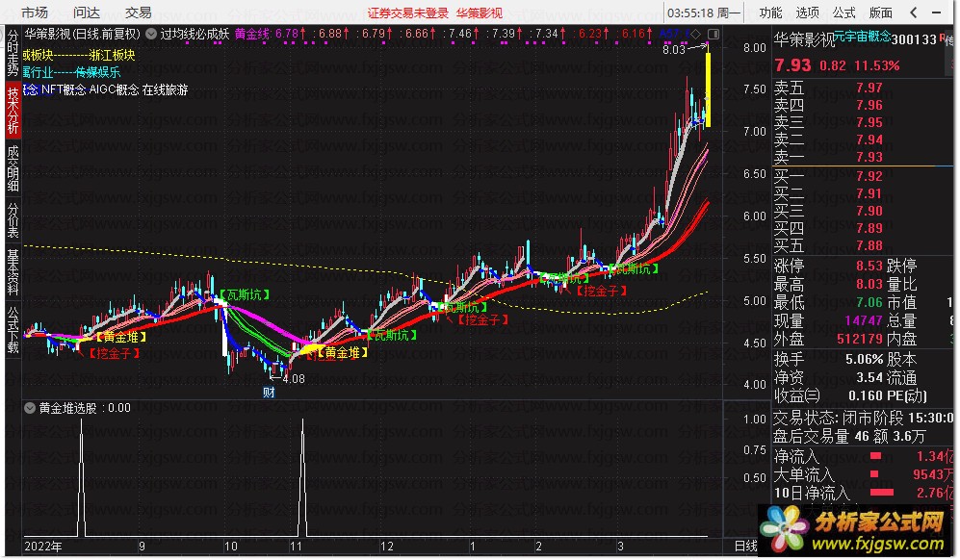Image resolution: width=960 pixels, height=560 pixels.
Task: Select 卖四 price 7.96
Action: (869, 105)
